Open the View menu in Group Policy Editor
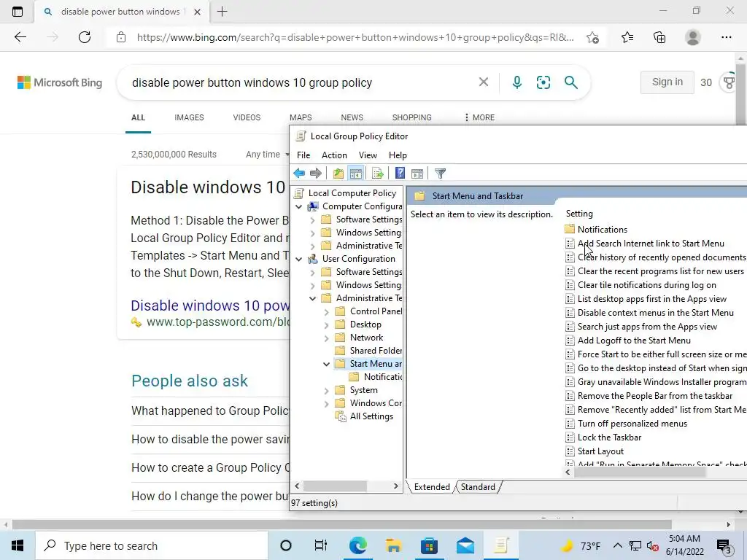 point(368,155)
